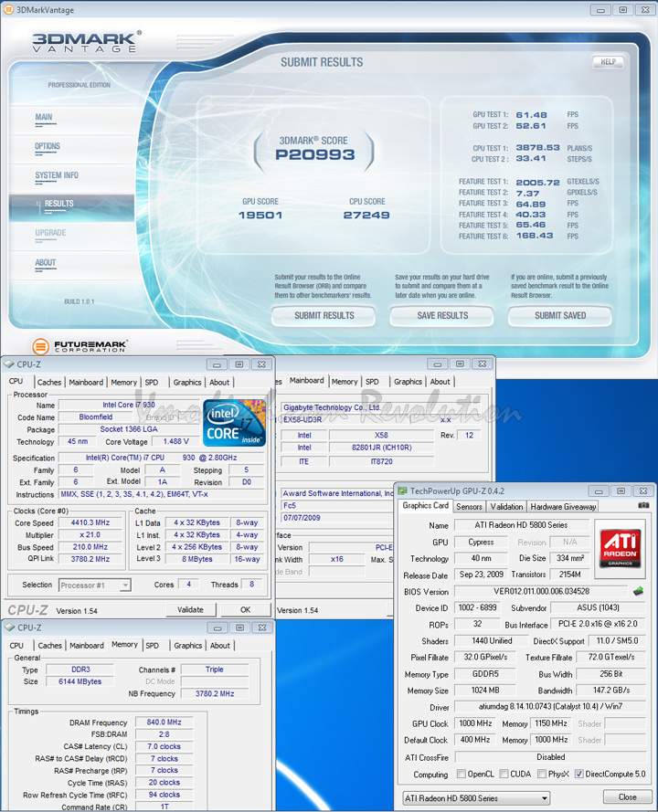The image size is (658, 812).
Task: Toggle the CUDA checkbox
Action: [504, 774]
